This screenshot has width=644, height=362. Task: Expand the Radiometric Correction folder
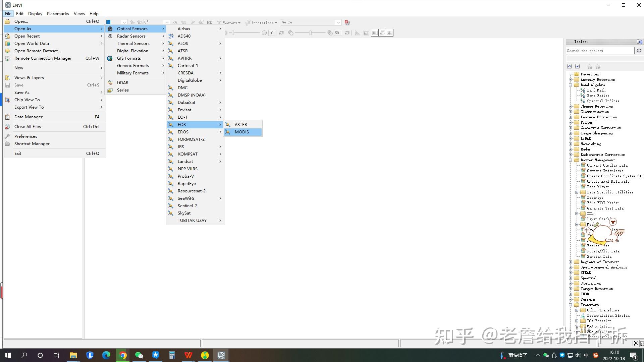click(x=570, y=155)
